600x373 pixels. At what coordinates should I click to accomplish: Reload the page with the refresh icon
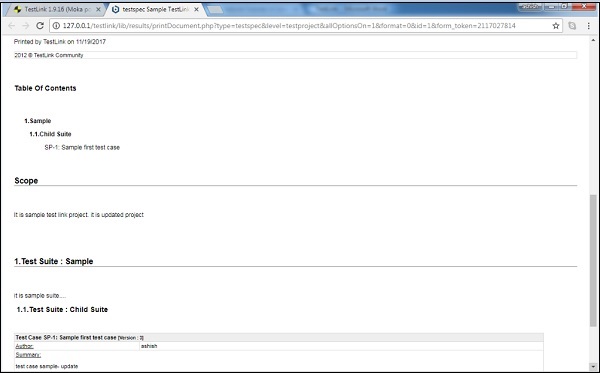(40, 26)
